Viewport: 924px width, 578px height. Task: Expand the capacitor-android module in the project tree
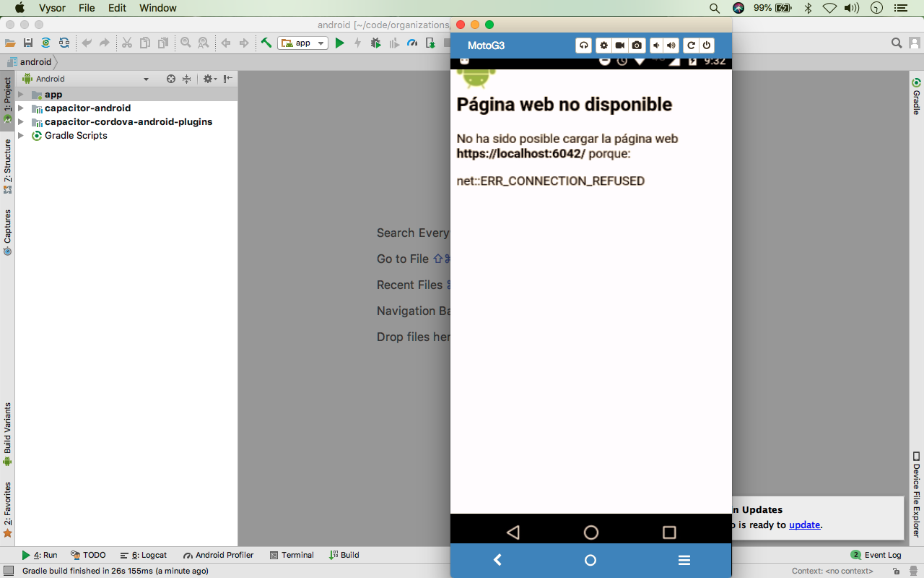coord(19,108)
